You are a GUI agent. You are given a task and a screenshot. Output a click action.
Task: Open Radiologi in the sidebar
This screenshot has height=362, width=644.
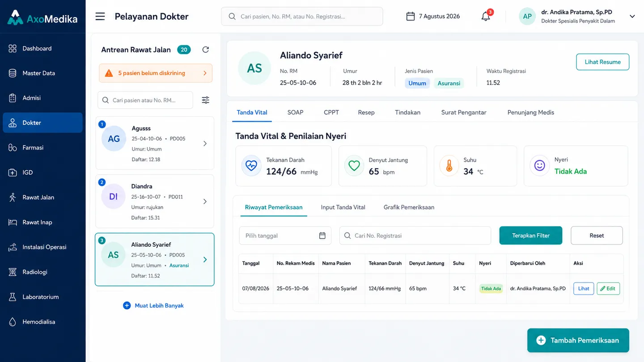click(x=42, y=272)
